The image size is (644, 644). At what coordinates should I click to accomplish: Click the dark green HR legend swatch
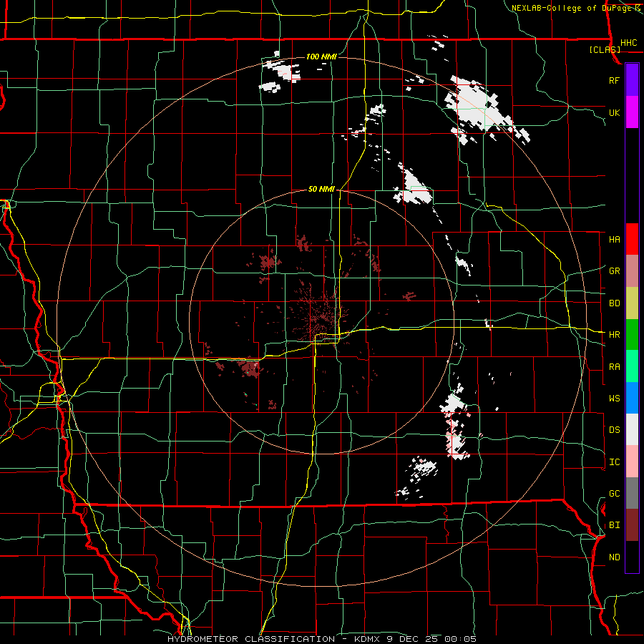point(632,334)
